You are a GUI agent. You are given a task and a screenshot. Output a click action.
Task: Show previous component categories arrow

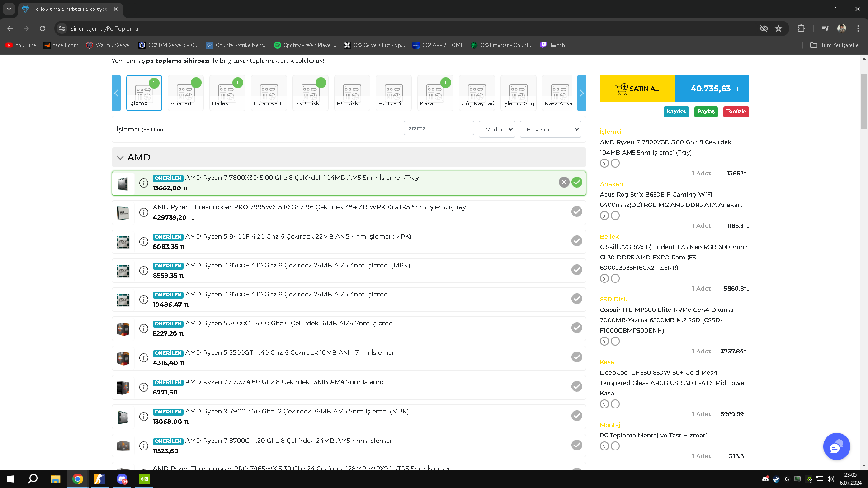click(x=116, y=93)
